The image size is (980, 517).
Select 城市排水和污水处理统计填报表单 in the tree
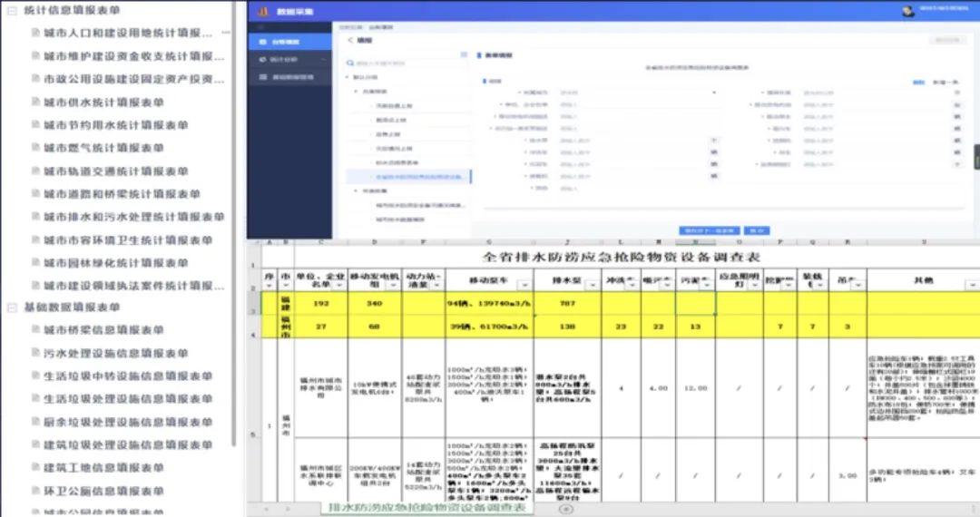coord(133,218)
